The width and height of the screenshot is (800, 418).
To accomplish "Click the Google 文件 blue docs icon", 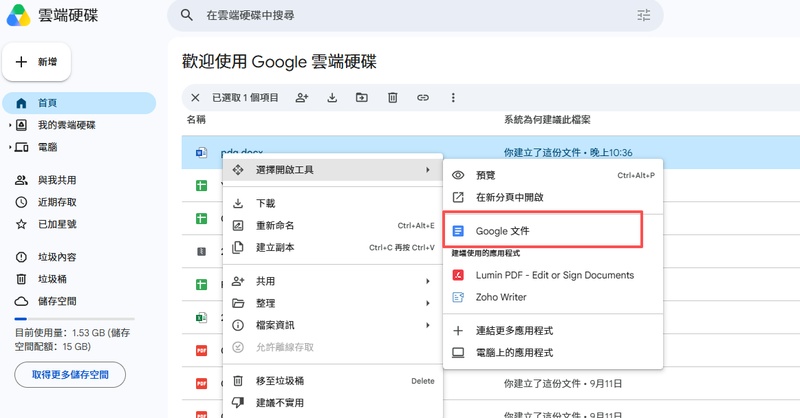I will pyautogui.click(x=458, y=231).
